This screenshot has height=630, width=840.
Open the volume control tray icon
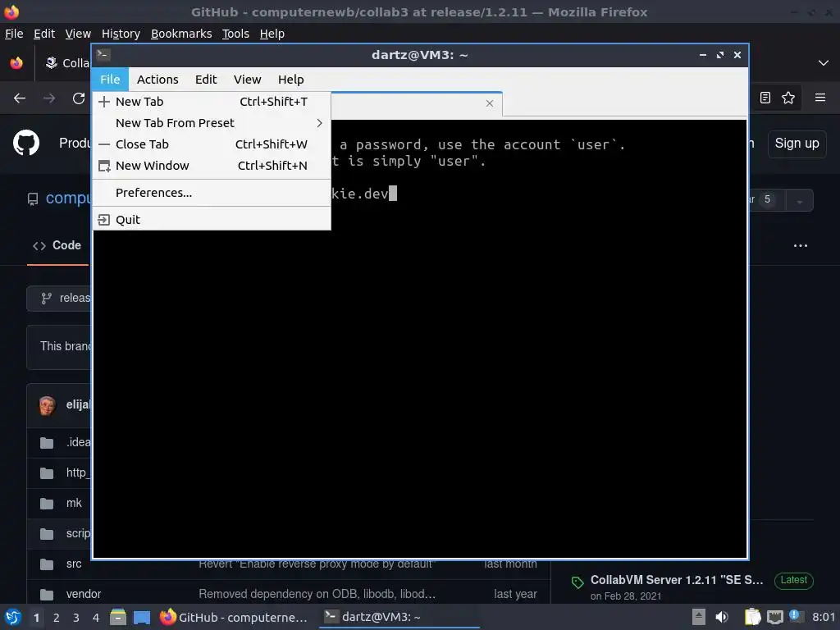[722, 617]
